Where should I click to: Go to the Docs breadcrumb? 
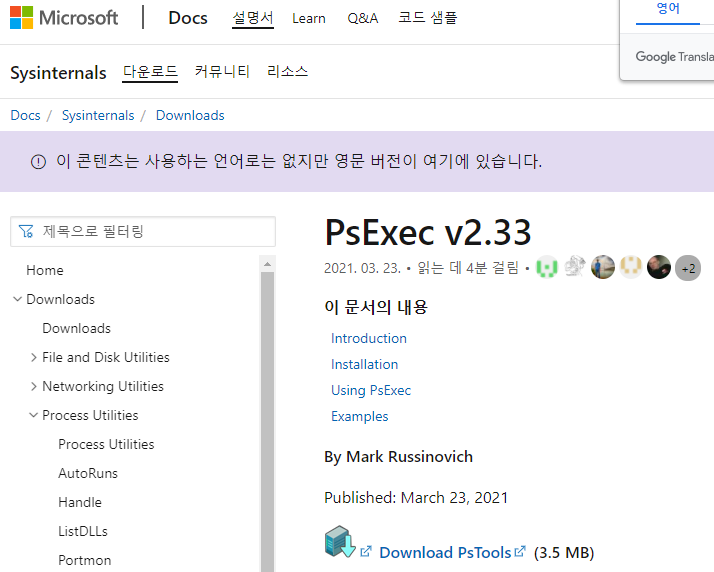pos(26,116)
